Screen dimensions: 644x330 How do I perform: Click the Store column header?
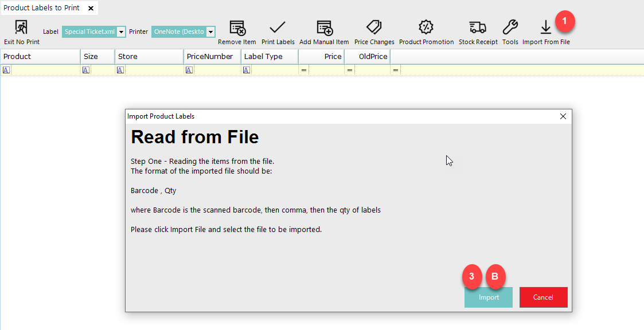149,56
